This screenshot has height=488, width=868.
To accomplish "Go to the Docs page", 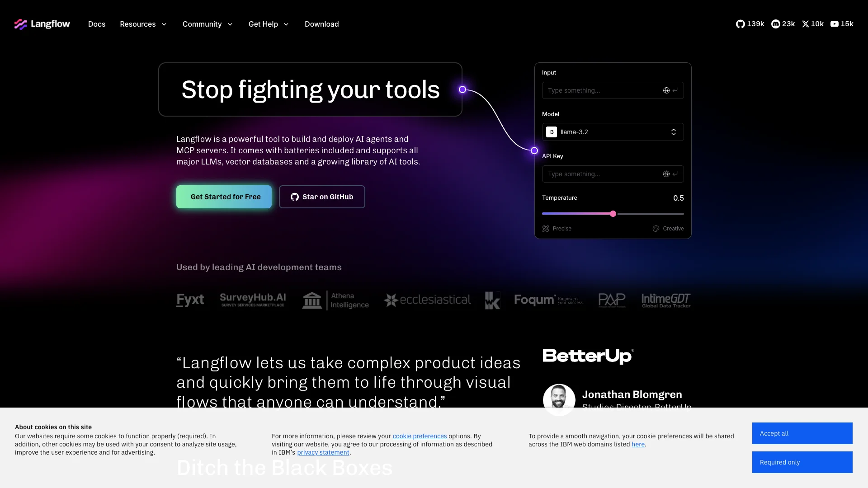I will click(97, 24).
